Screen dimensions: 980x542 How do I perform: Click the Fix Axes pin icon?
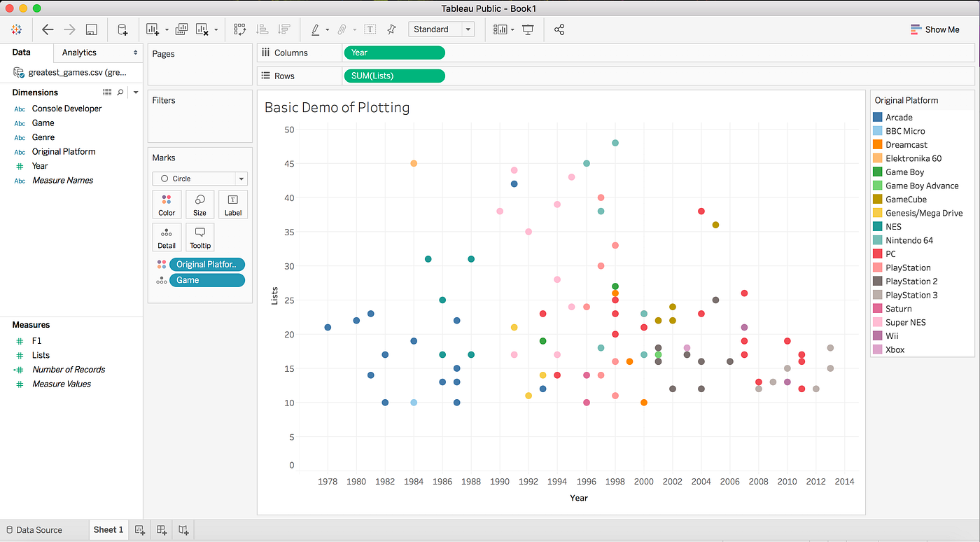(391, 29)
